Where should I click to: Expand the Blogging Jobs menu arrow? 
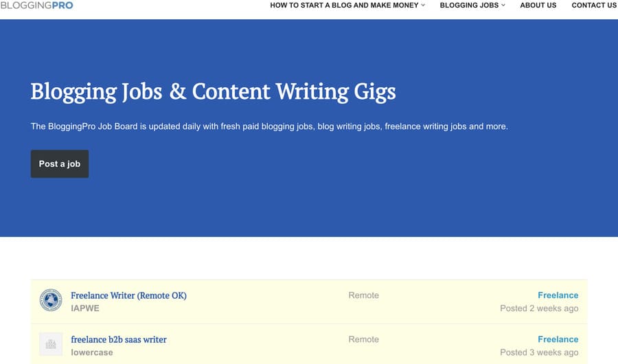[503, 5]
